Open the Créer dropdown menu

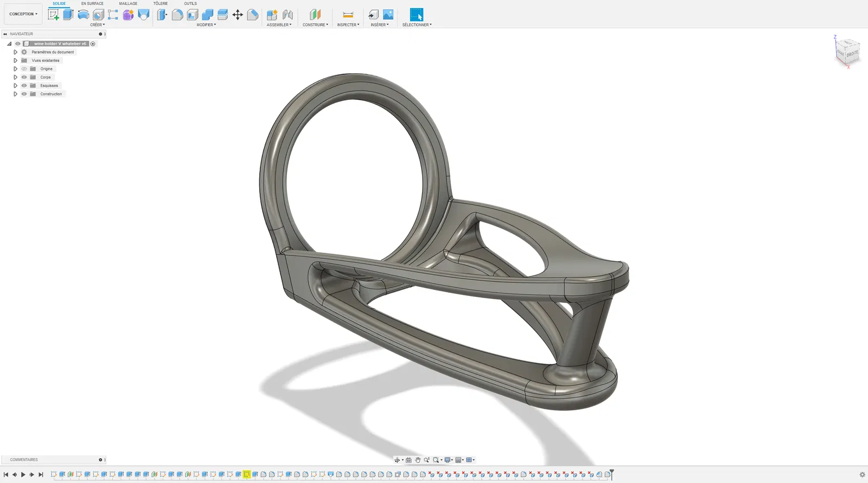click(98, 25)
